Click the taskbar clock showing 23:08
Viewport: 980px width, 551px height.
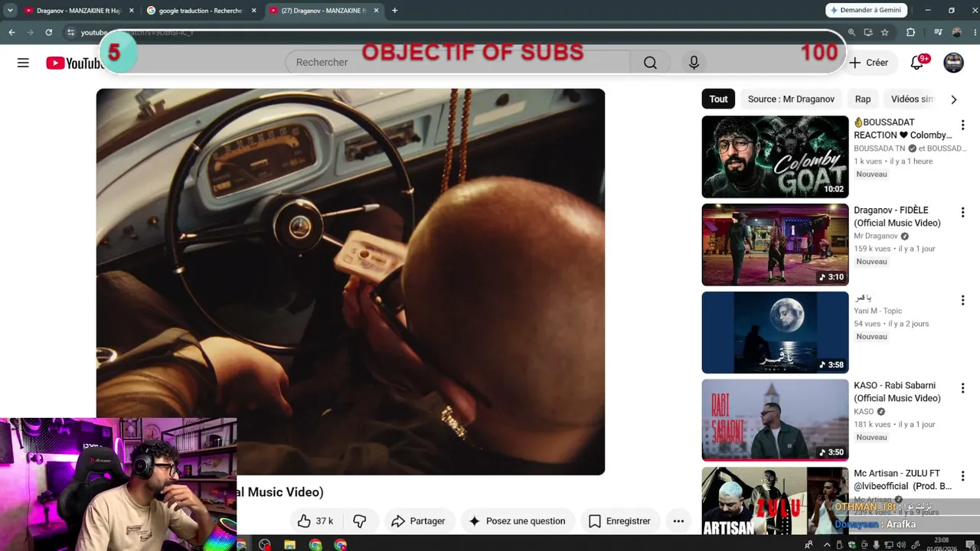point(942,545)
